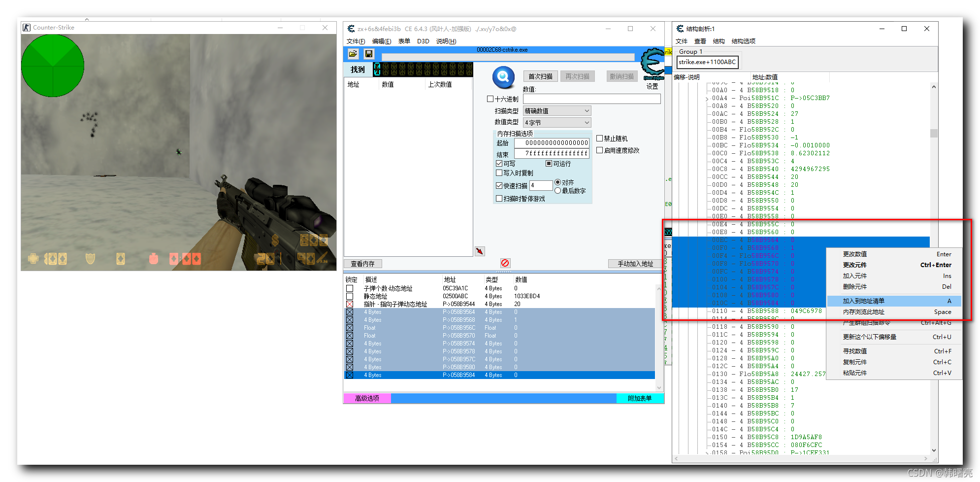Image resolution: width=980 pixels, height=482 pixels.
Task: Click the 起始 address input field
Action: point(552,143)
